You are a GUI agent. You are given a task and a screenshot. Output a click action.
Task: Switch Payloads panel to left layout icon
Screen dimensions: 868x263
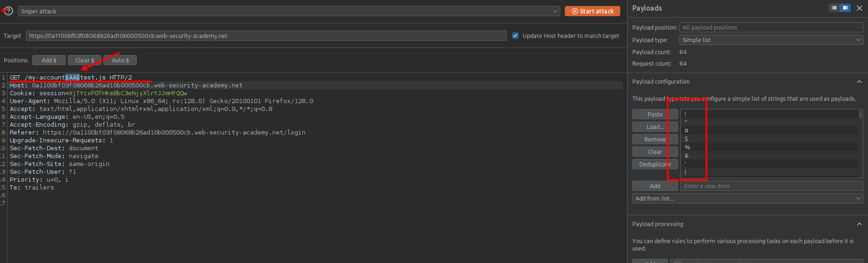[834, 8]
